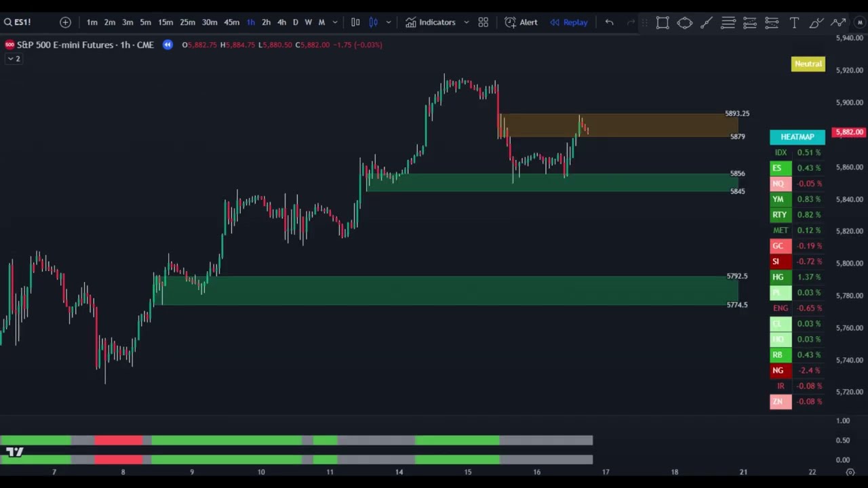This screenshot has height=488, width=868.
Task: Click the round M profile icon
Action: click(860, 22)
